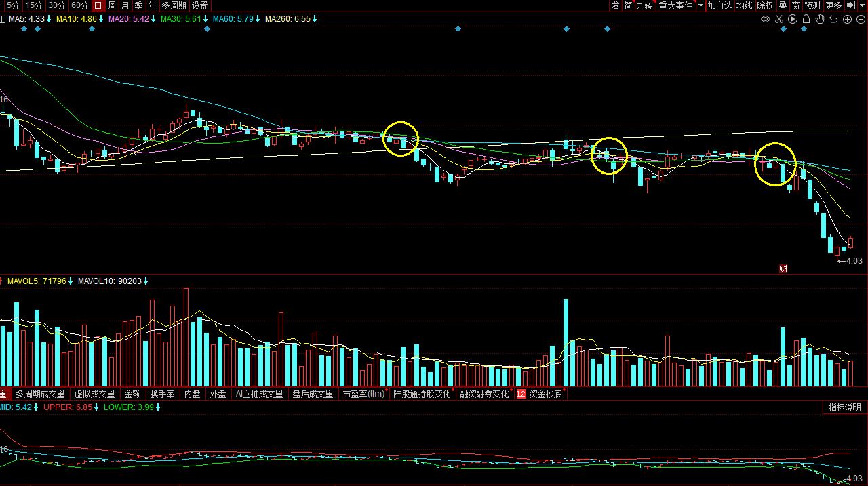The height and width of the screenshot is (486, 868).
Task: Click the 财 financial report marker
Action: click(783, 269)
